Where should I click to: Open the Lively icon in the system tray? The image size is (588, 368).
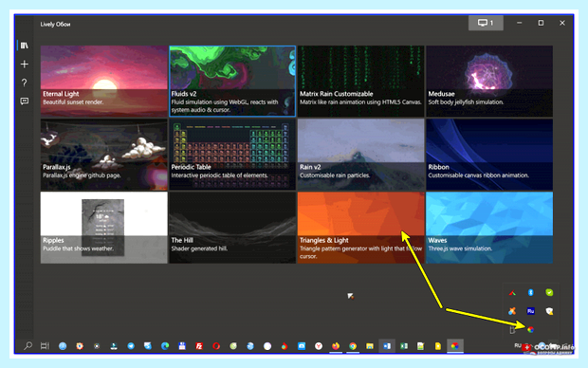tap(531, 330)
